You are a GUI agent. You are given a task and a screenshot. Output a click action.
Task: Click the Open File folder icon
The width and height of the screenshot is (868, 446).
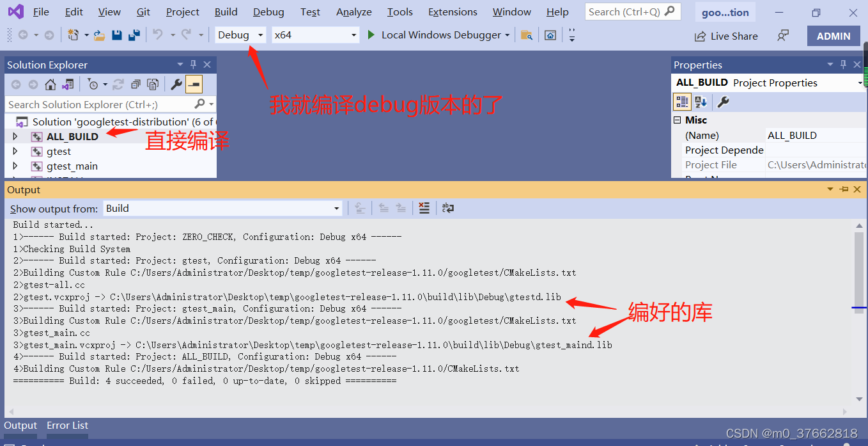pyautogui.click(x=99, y=35)
